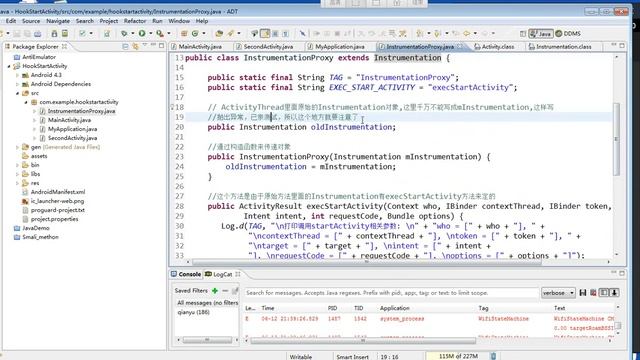
Task: Toggle Mark Occurrences toolbar button
Action: [x=265, y=33]
